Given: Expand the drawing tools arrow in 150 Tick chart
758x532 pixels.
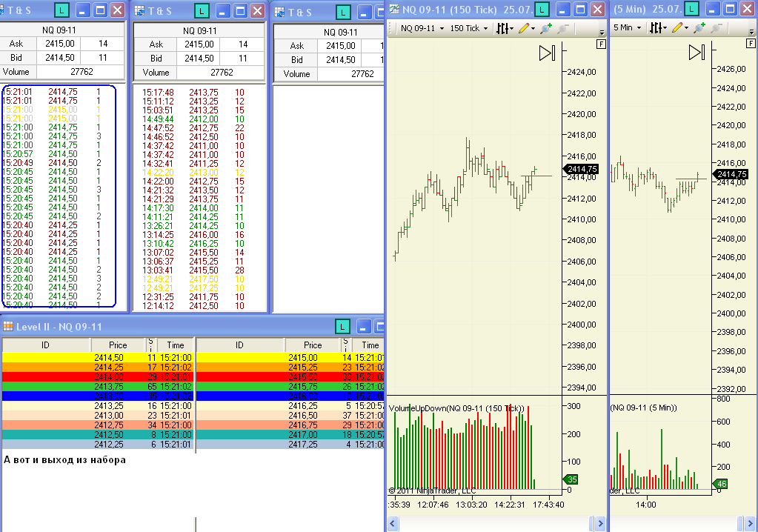Looking at the screenshot, I should click(x=533, y=29).
